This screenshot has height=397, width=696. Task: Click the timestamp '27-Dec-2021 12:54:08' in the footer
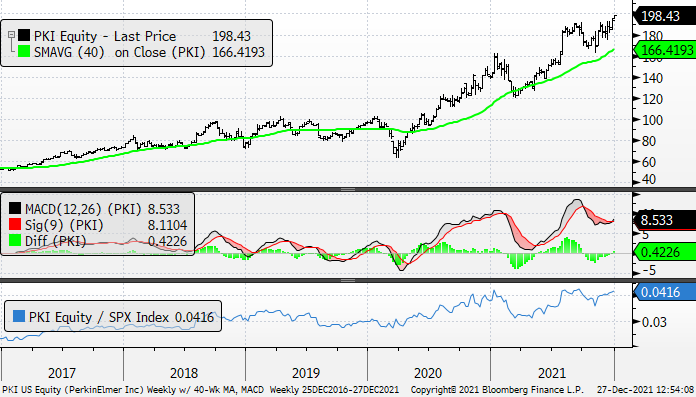click(x=646, y=390)
